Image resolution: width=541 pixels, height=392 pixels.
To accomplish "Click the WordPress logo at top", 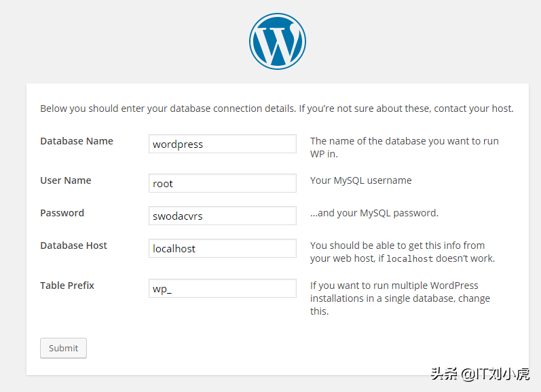I will (x=278, y=41).
